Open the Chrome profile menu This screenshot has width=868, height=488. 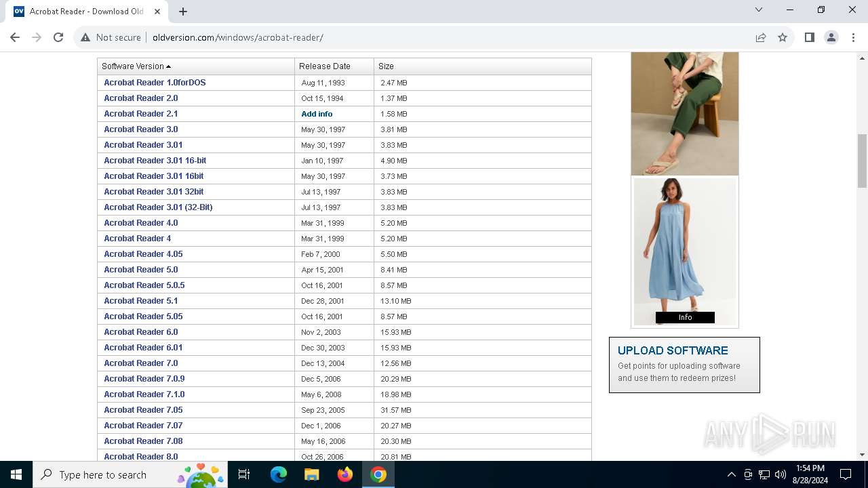pos(831,37)
